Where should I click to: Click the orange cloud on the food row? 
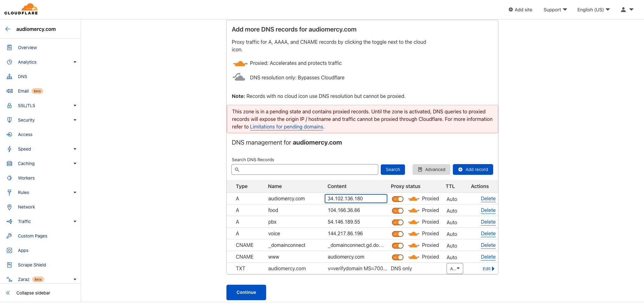(x=413, y=210)
